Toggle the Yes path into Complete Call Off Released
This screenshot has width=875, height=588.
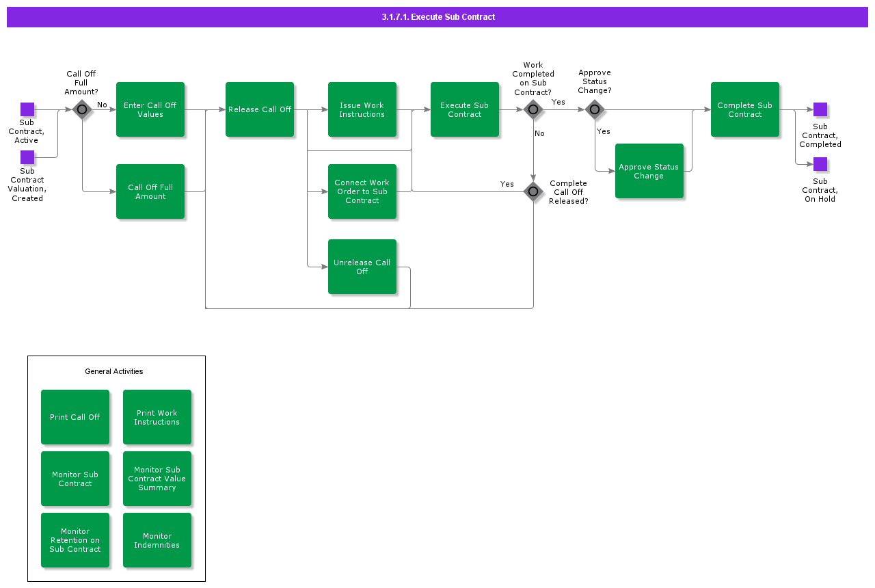507,185
